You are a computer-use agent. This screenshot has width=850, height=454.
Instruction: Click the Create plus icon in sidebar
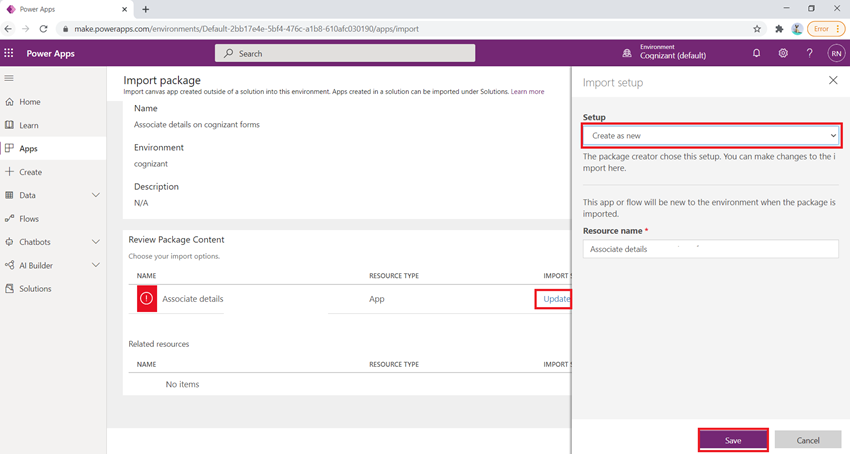tap(9, 171)
